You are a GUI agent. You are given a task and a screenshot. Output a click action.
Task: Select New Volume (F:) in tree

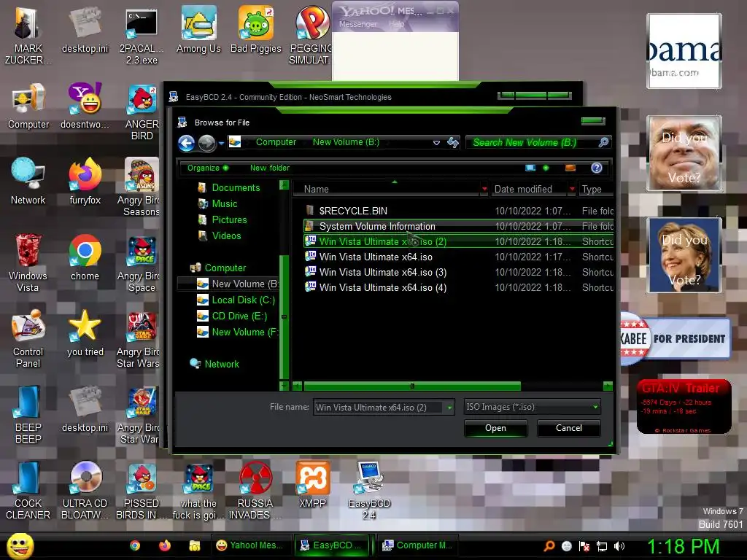coord(238,332)
